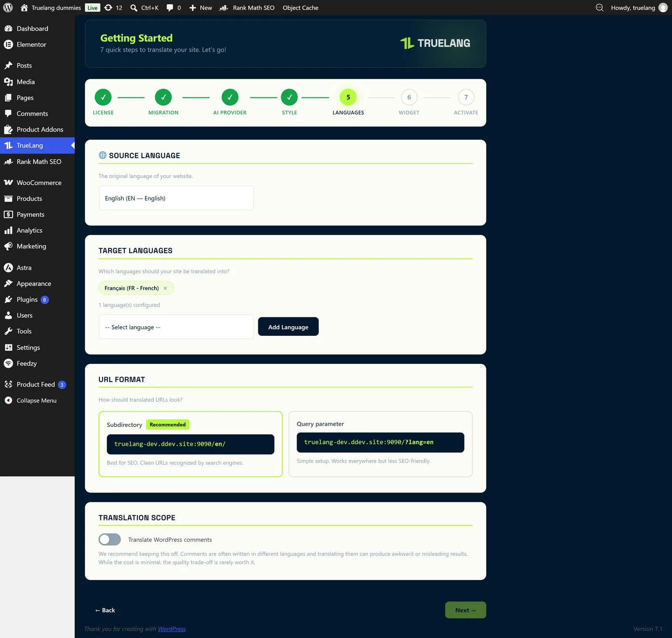Click the Live status badge in admin bar
The image size is (672, 638).
point(92,8)
